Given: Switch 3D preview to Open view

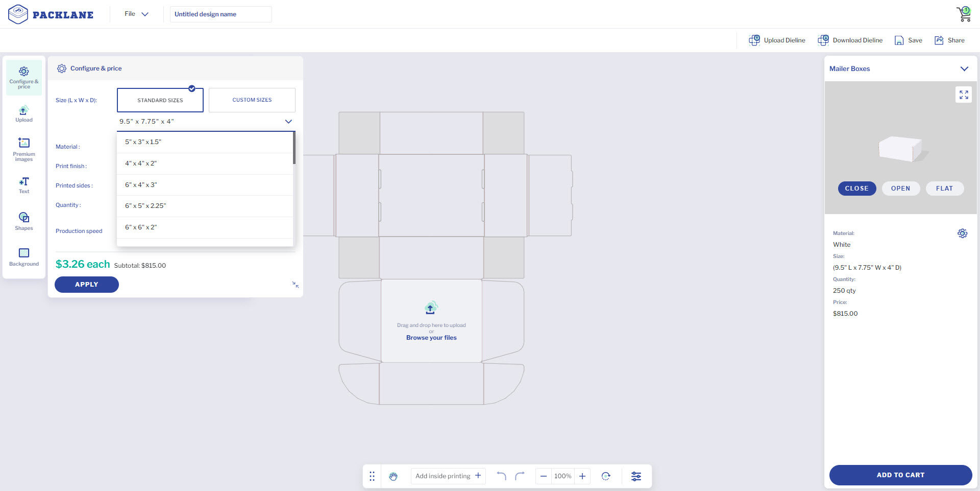Looking at the screenshot, I should (900, 189).
